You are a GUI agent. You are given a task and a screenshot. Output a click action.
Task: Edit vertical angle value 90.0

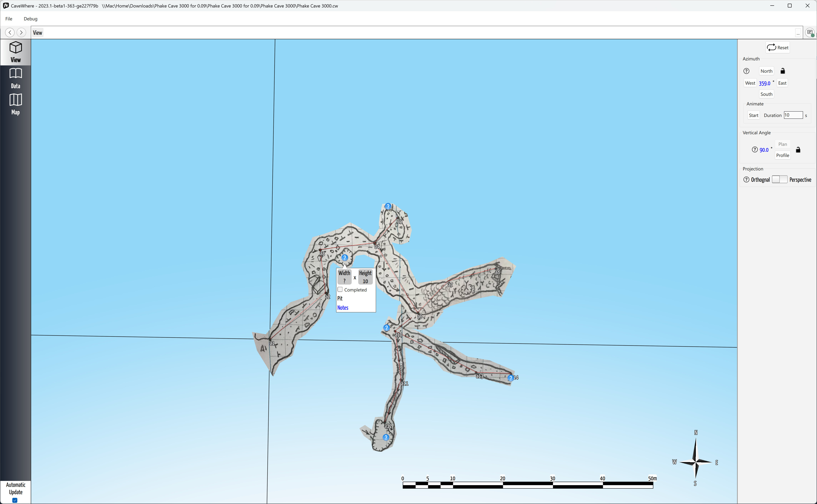tap(764, 150)
